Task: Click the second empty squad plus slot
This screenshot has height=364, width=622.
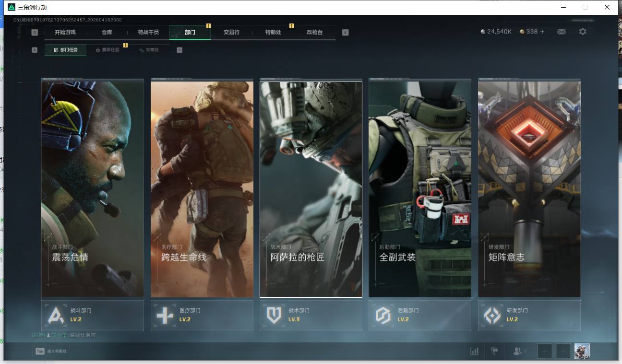Action: tap(563, 352)
